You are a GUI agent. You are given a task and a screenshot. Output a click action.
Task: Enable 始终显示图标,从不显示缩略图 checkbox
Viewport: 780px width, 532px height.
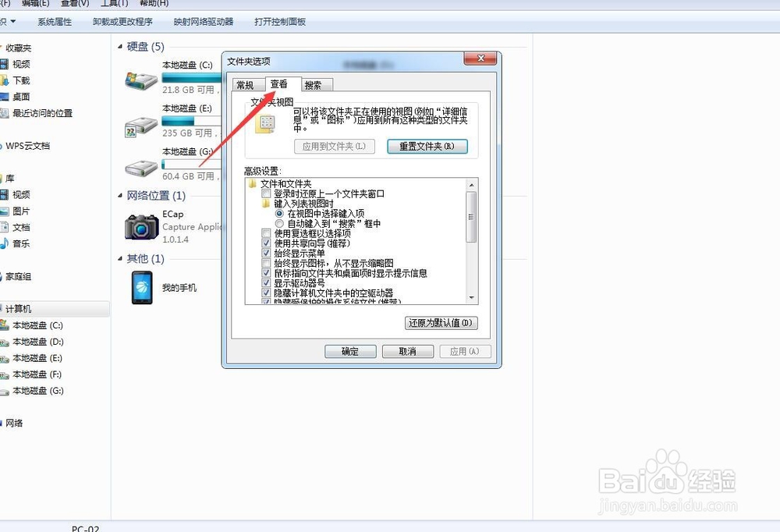[x=266, y=263]
